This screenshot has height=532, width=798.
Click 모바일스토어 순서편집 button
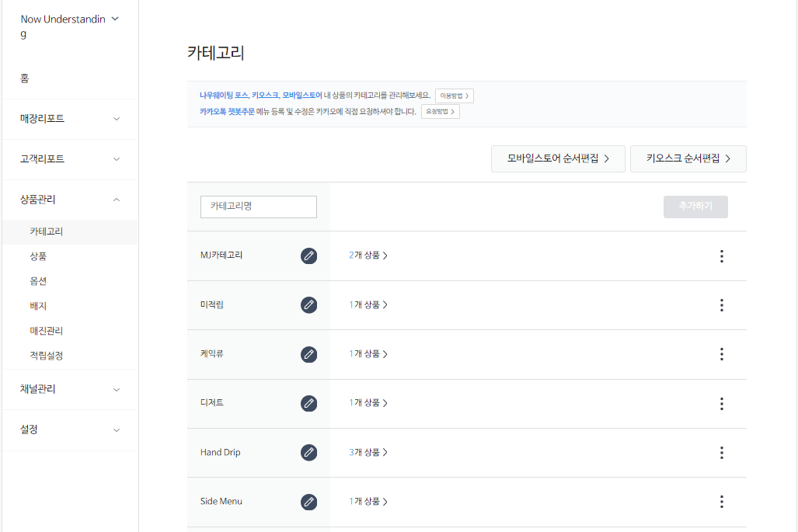pos(558,158)
